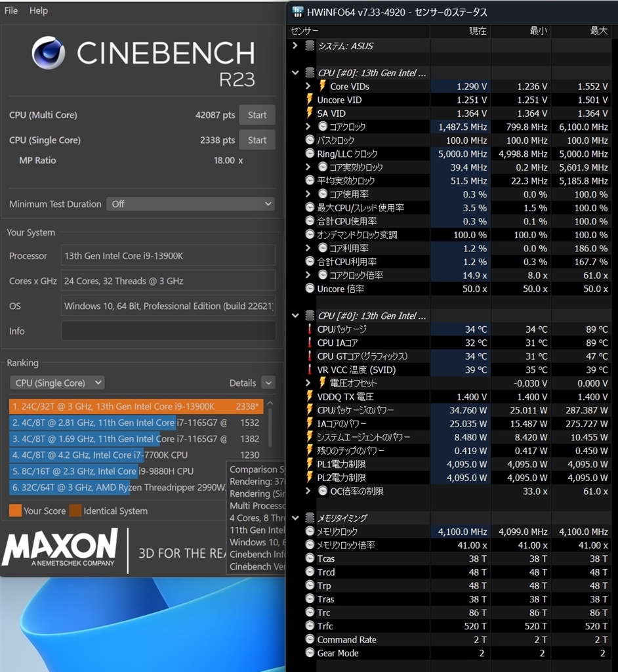The width and height of the screenshot is (618, 672).
Task: Click the clock icon beside コアクロック
Action: pos(323,127)
